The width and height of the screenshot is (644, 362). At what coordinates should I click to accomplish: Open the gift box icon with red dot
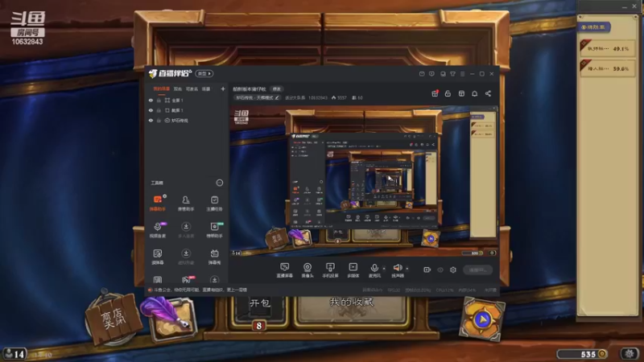click(x=435, y=93)
